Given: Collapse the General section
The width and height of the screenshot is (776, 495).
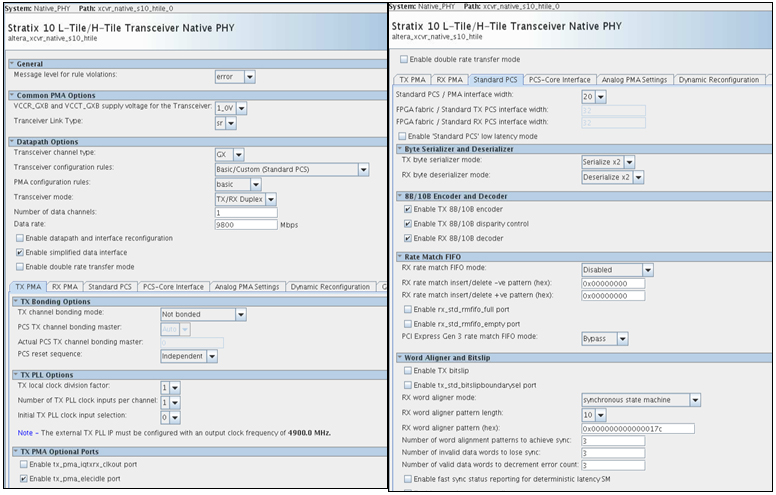Looking at the screenshot, I should click(x=12, y=64).
